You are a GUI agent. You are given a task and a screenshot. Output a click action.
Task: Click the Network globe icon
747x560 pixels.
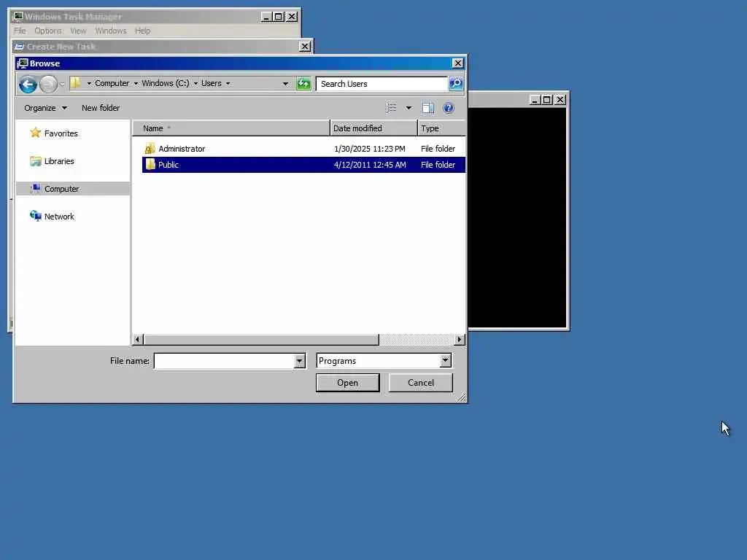point(35,216)
